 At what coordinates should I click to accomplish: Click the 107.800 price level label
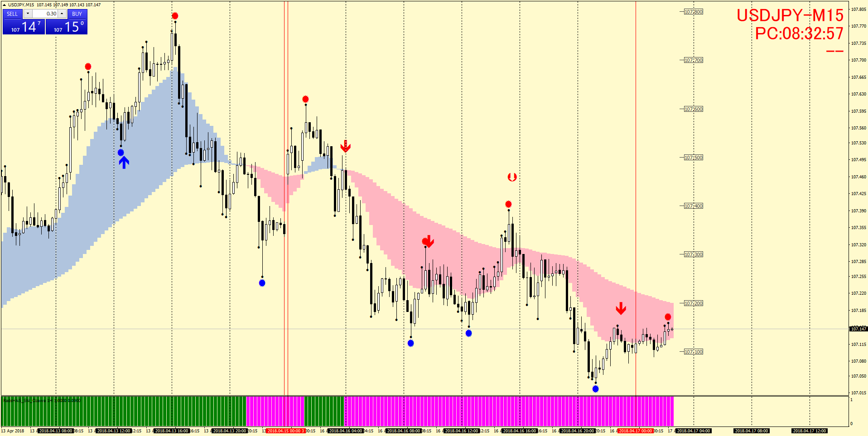694,12
